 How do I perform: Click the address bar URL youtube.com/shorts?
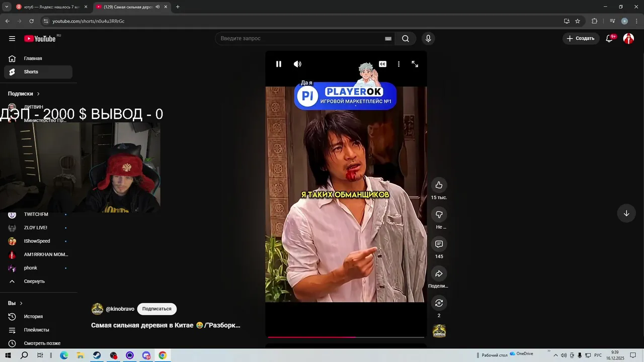click(89, 21)
